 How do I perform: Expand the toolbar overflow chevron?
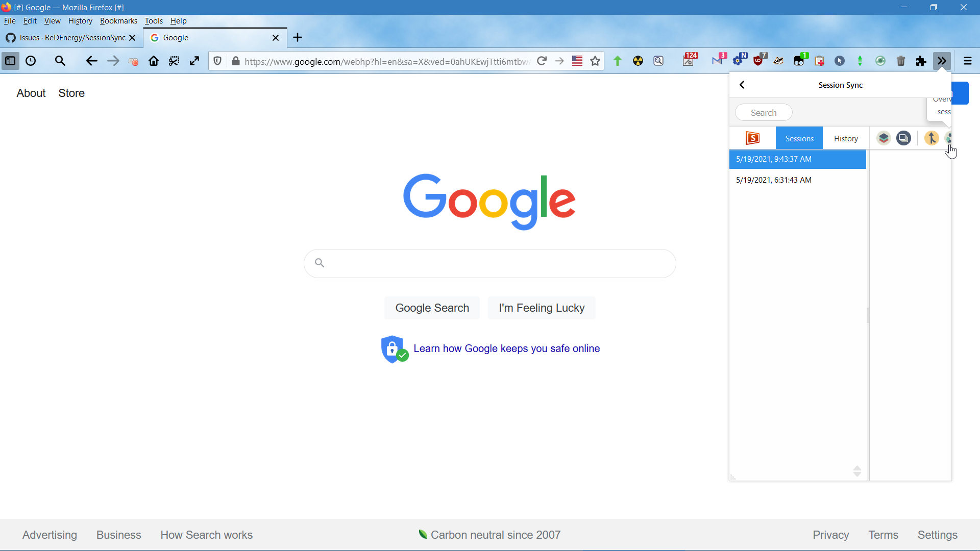(x=942, y=61)
